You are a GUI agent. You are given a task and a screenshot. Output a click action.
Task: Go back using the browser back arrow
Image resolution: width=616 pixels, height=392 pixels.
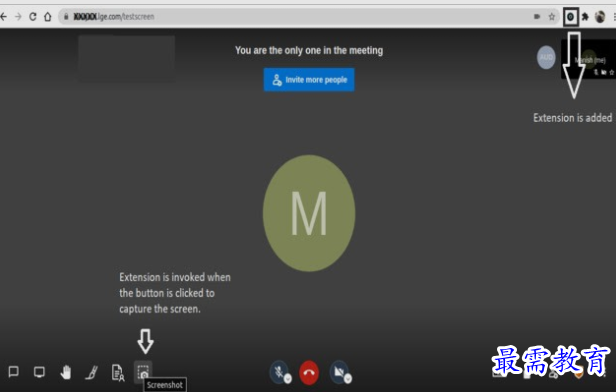[4, 16]
